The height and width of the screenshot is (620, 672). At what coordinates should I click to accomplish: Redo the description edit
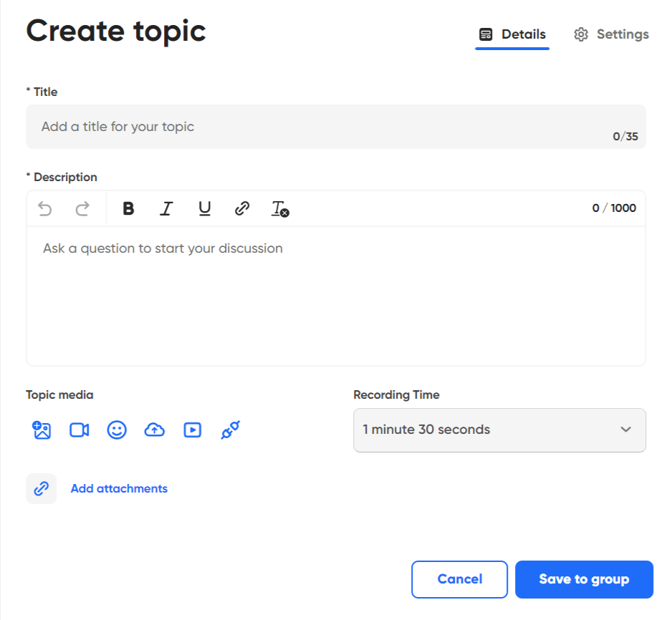(x=82, y=208)
